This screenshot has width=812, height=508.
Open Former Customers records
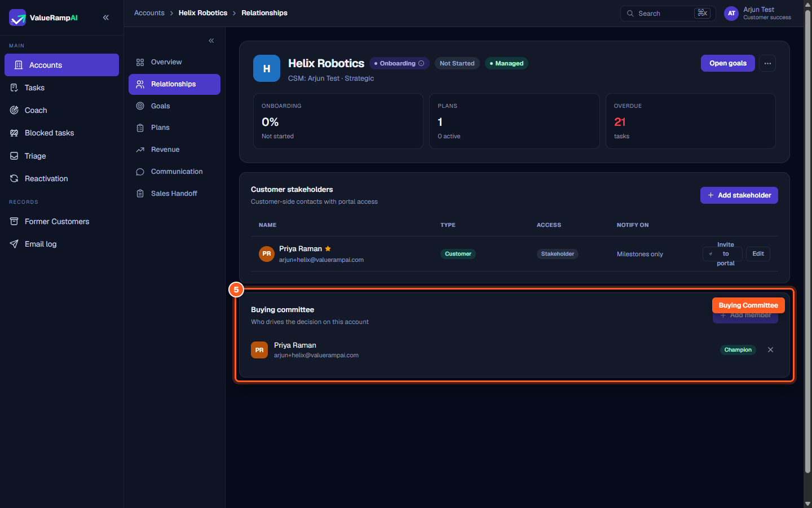coord(61,221)
